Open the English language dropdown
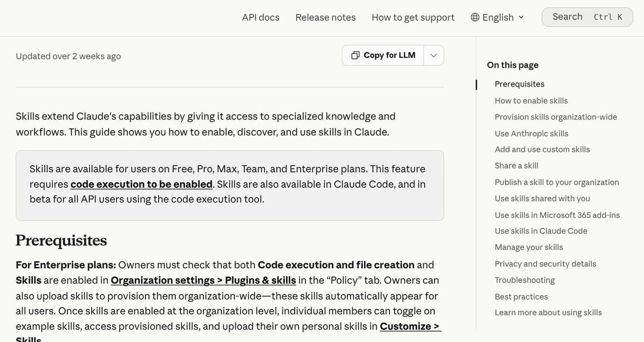Viewport: 644px width, 342px height. click(498, 17)
